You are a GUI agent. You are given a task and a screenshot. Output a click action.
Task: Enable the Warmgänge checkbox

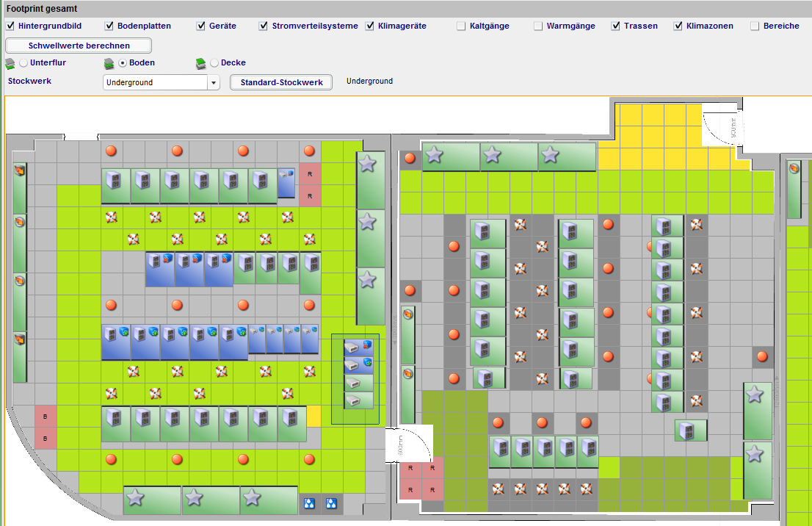[537, 26]
